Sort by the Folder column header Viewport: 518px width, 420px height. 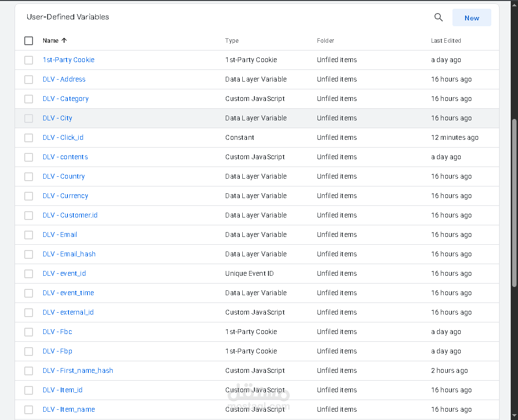[325, 41]
